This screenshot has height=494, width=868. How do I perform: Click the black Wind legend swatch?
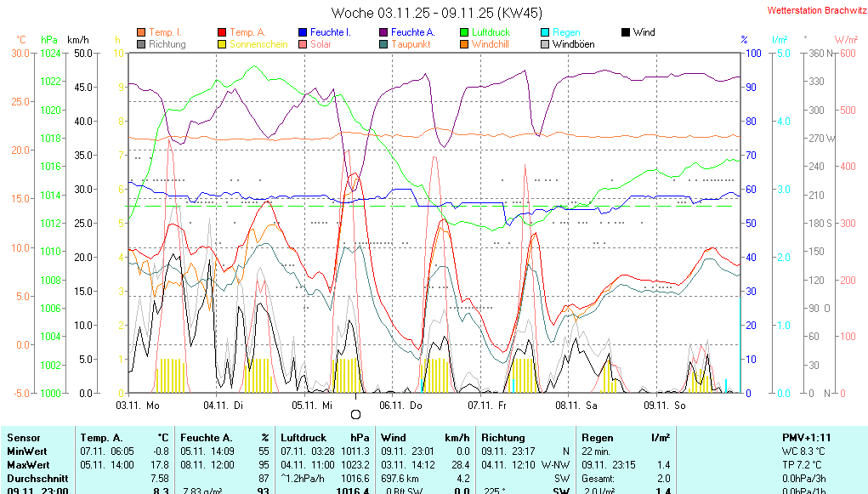coord(626,32)
